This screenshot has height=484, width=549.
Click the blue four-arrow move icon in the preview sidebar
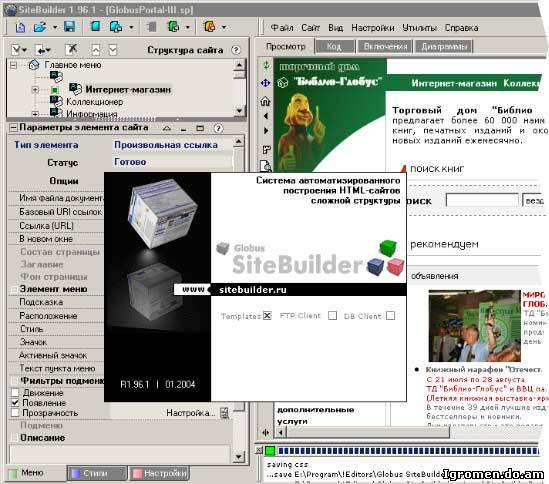coord(265,83)
